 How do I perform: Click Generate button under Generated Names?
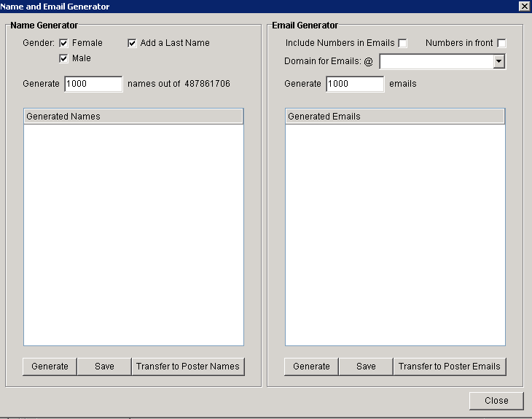pyautogui.click(x=50, y=367)
